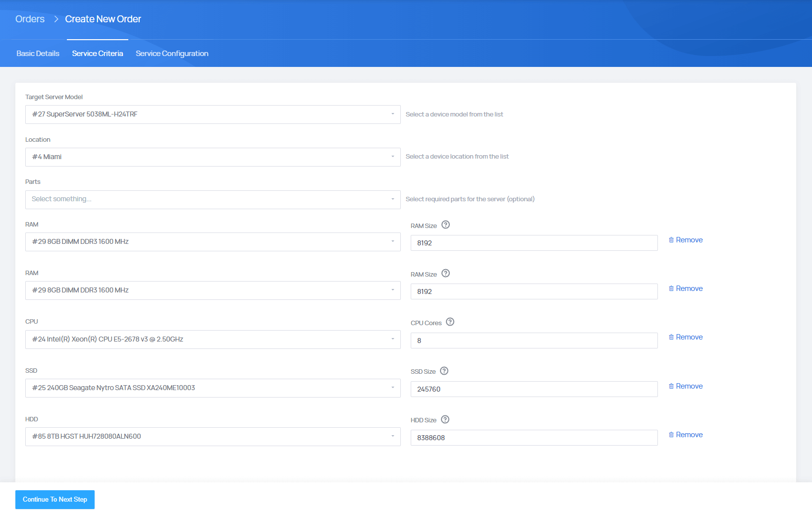Click the SSD Size field showing 245760
The image size is (812, 517).
click(534, 389)
